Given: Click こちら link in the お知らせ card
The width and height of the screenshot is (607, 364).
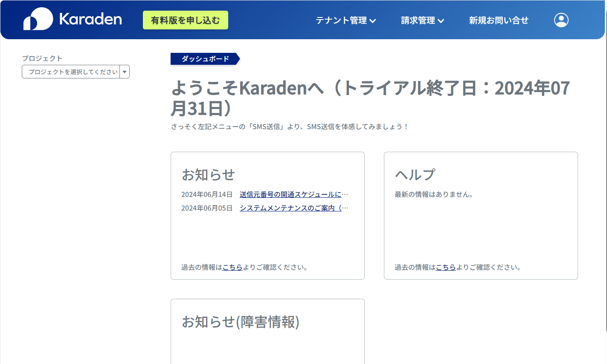Looking at the screenshot, I should (x=232, y=267).
